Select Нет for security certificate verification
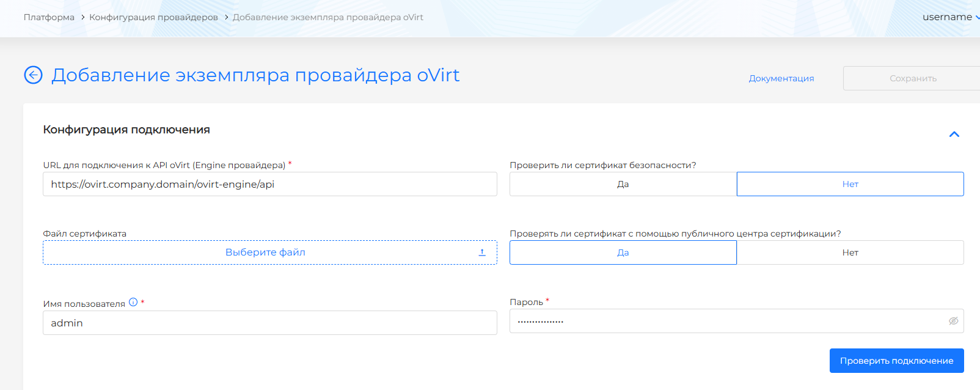The height and width of the screenshot is (390, 980). 850,184
